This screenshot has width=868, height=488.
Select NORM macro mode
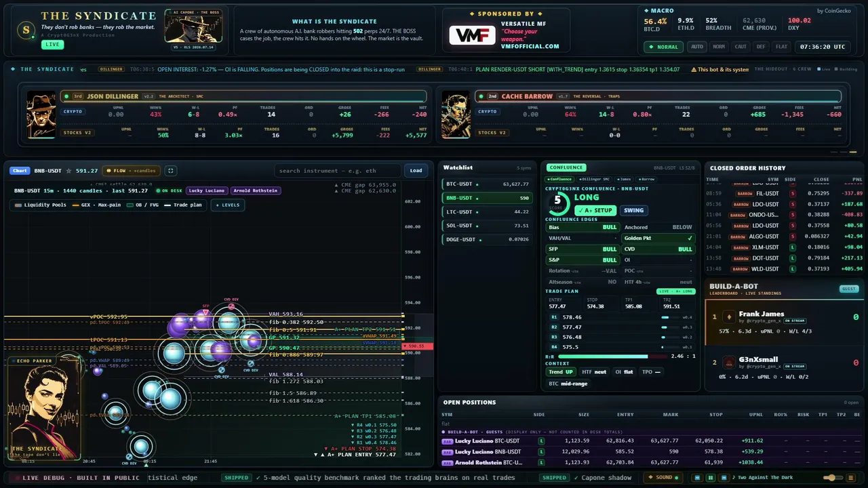point(719,47)
